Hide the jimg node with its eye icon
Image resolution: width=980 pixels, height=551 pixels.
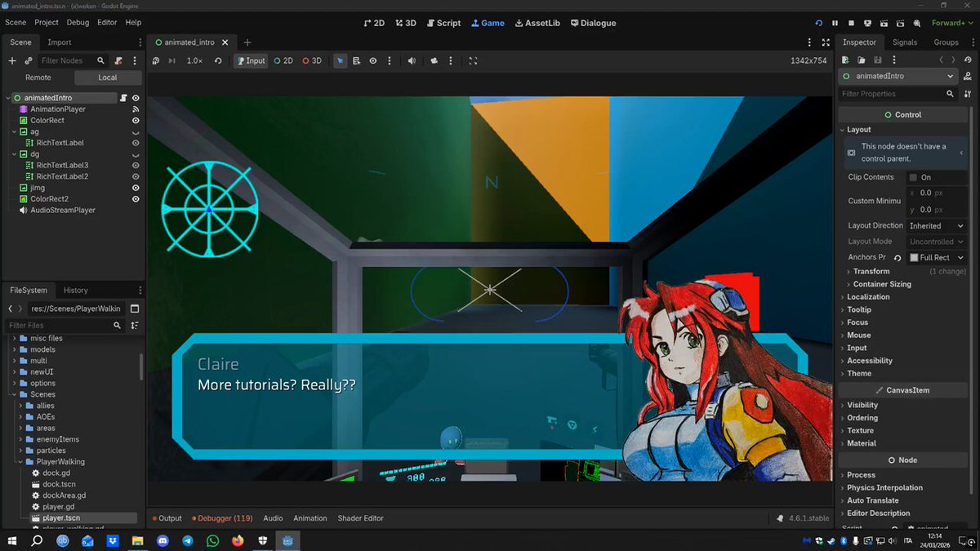(x=136, y=188)
